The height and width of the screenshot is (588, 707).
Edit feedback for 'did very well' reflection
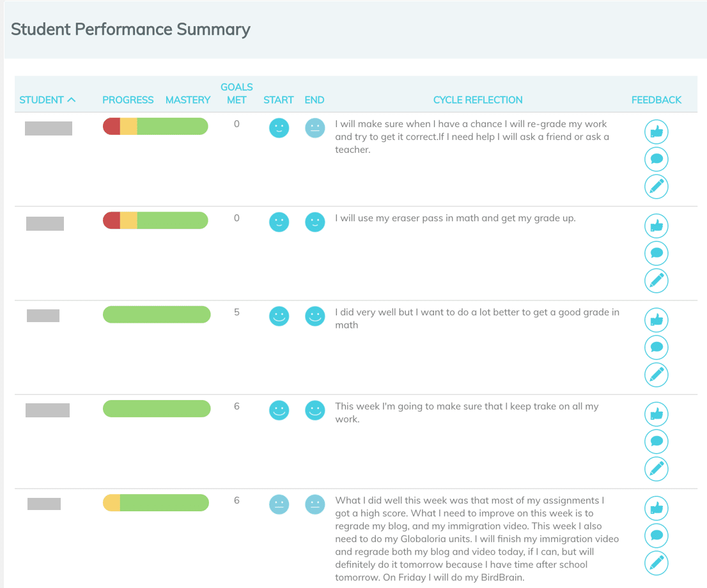[x=656, y=375]
